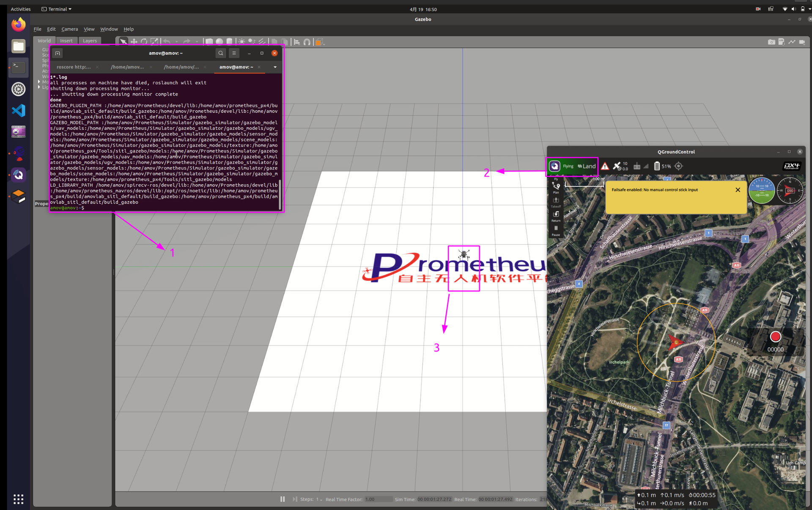The width and height of the screenshot is (812, 510).
Task: Activate the Gazebo translate mode tool
Action: click(x=134, y=41)
